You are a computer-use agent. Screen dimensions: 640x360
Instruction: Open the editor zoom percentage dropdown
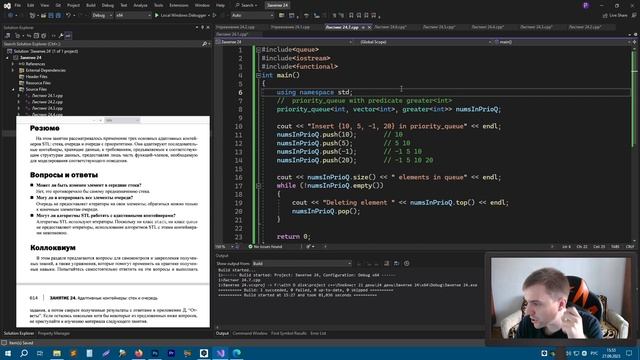click(x=225, y=247)
